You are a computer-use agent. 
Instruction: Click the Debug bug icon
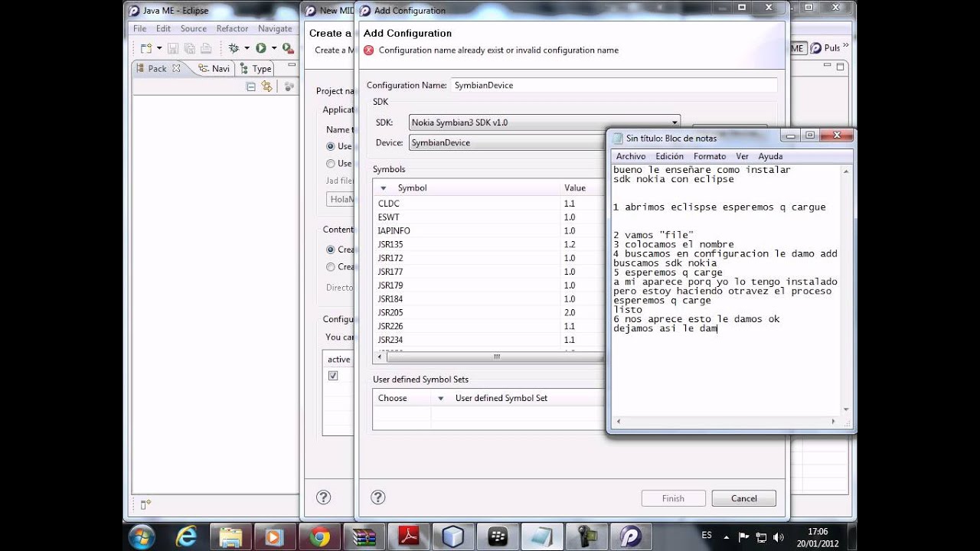234,48
